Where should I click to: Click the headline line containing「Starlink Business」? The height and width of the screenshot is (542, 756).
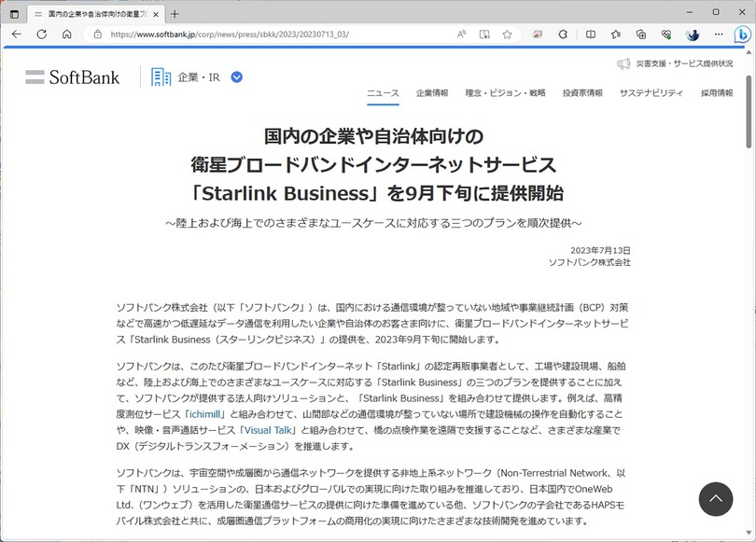point(376,194)
